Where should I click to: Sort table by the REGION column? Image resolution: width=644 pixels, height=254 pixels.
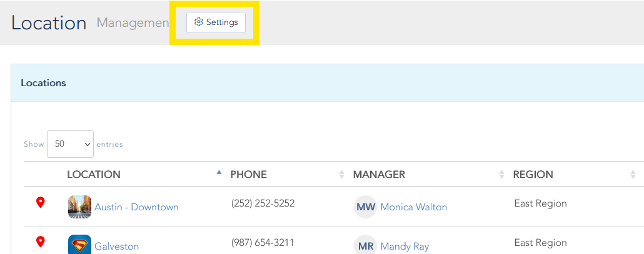pos(533,175)
